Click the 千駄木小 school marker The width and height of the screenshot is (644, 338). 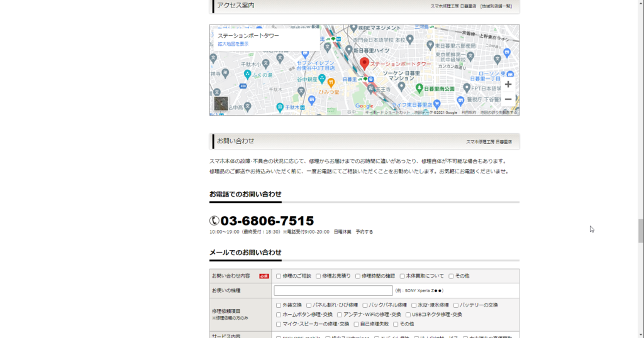pyautogui.click(x=266, y=63)
